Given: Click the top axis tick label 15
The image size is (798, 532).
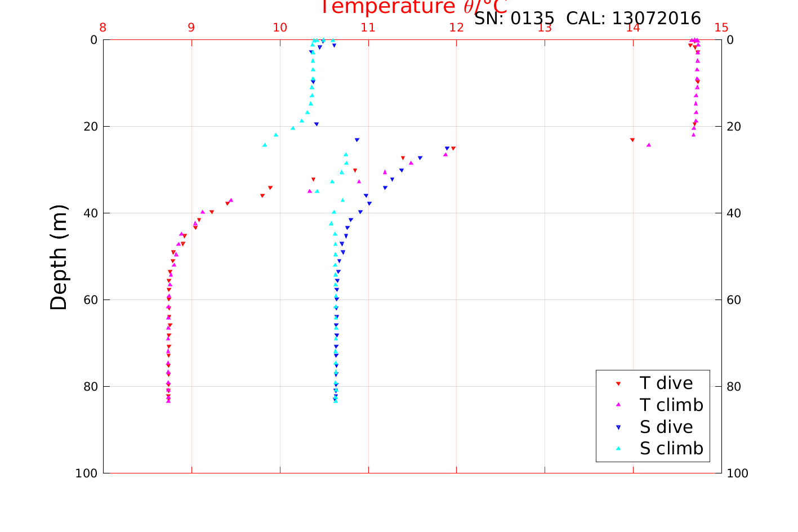Looking at the screenshot, I should 721,28.
